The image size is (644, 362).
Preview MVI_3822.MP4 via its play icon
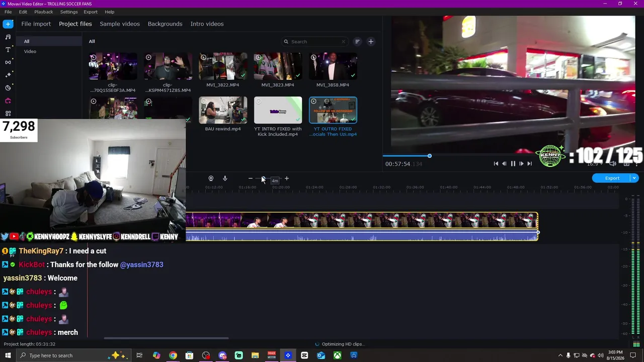pos(204,58)
